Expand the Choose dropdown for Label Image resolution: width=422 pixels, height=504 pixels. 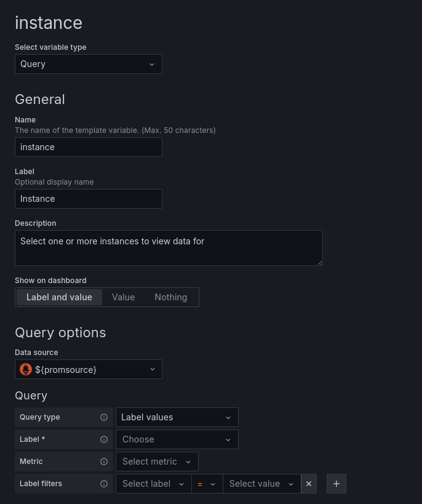coord(177,439)
